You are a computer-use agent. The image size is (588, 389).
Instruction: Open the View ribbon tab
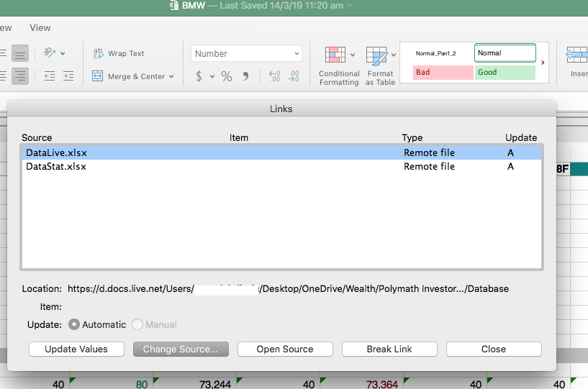tap(40, 28)
